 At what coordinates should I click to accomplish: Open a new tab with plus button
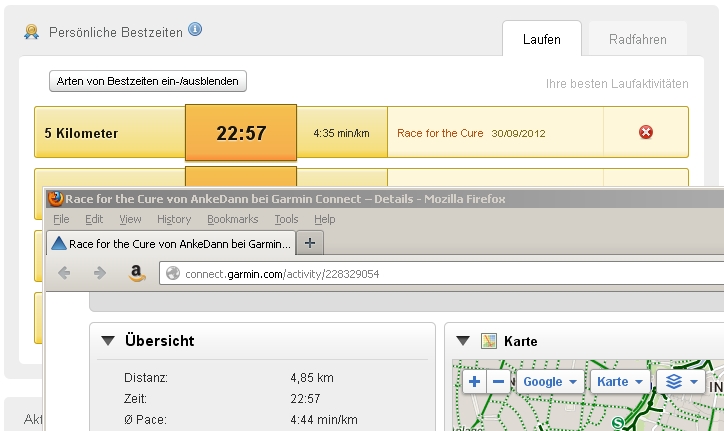[310, 242]
